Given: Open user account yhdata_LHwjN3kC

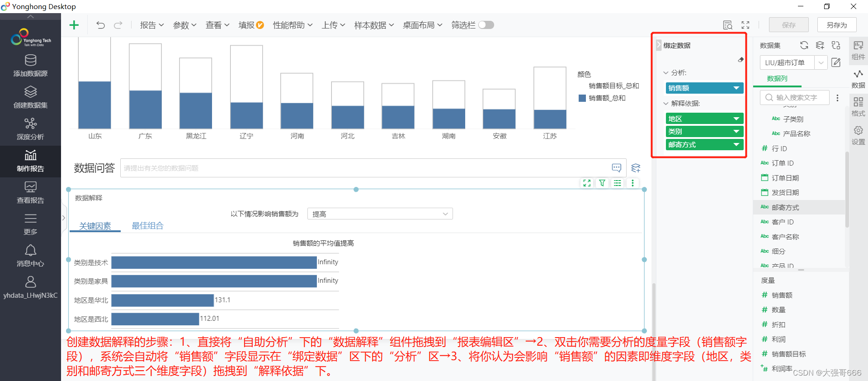Looking at the screenshot, I should tap(30, 288).
